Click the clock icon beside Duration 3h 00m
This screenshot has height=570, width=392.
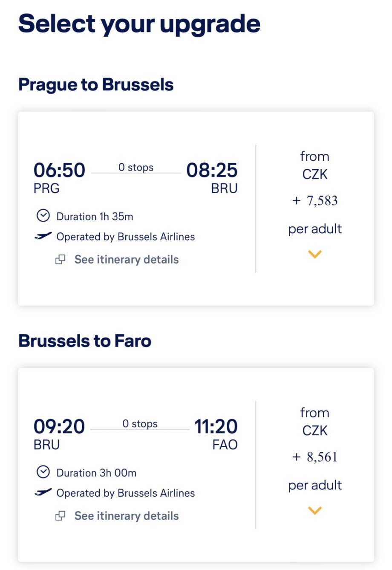pyautogui.click(x=43, y=472)
